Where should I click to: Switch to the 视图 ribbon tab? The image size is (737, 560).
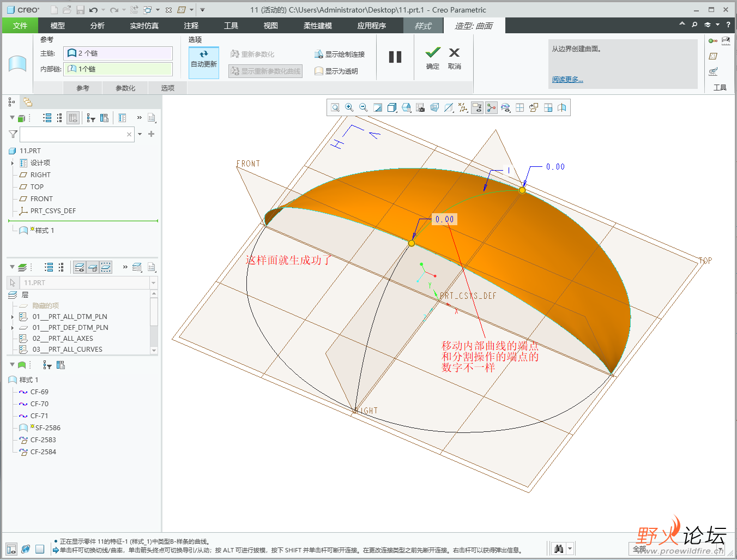click(271, 26)
